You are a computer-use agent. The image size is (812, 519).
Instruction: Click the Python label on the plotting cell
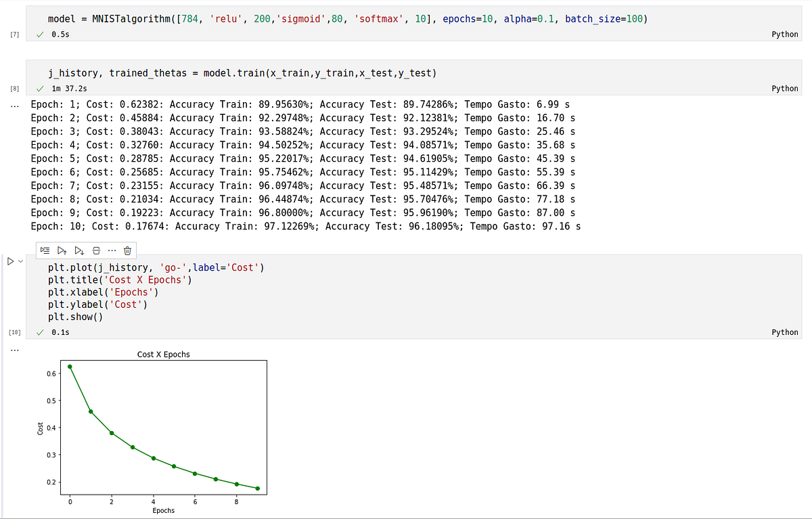pos(784,332)
